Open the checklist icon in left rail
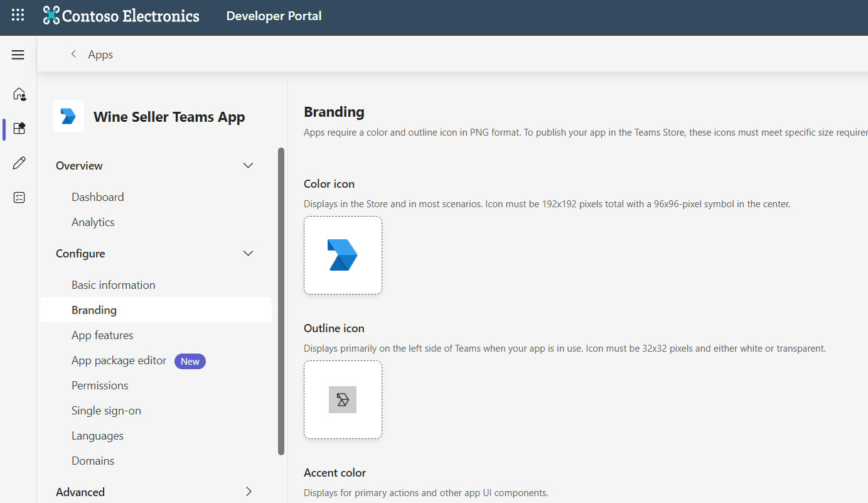 [x=19, y=198]
